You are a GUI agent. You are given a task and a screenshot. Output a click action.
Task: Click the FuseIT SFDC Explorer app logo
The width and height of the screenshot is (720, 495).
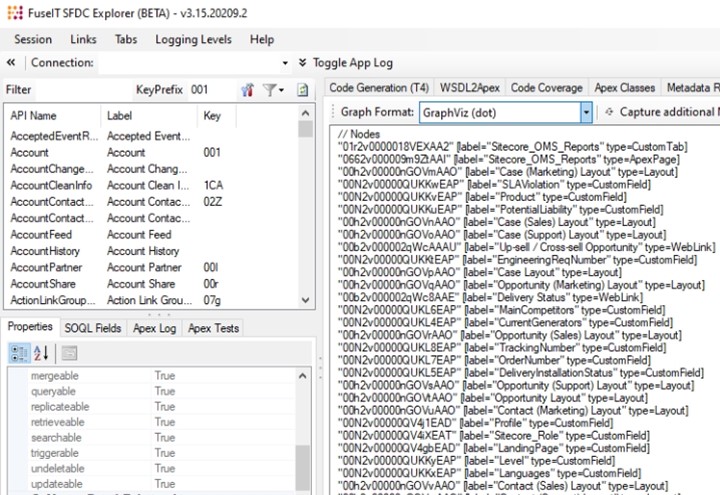click(x=15, y=13)
